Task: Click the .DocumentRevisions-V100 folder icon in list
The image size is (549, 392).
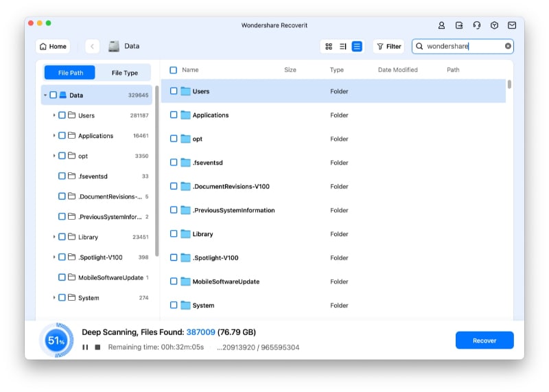Action: coord(185,186)
